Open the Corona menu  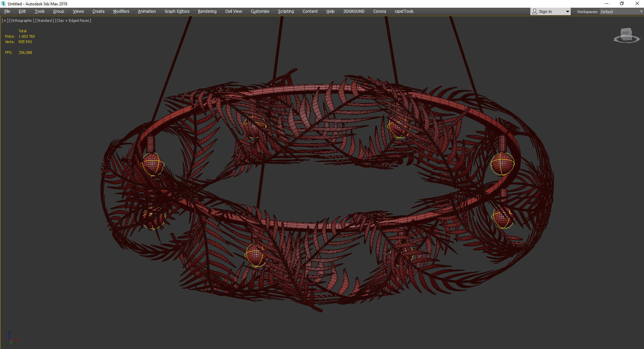(x=380, y=11)
